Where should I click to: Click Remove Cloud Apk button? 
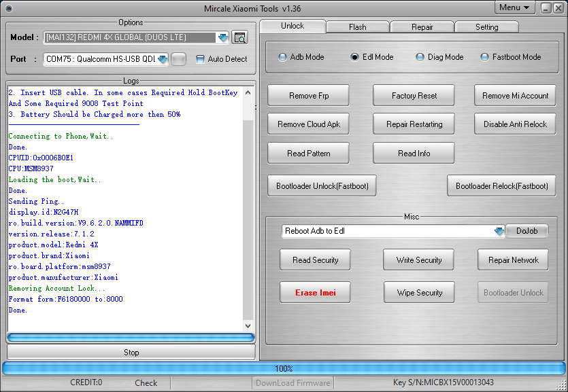[309, 124]
